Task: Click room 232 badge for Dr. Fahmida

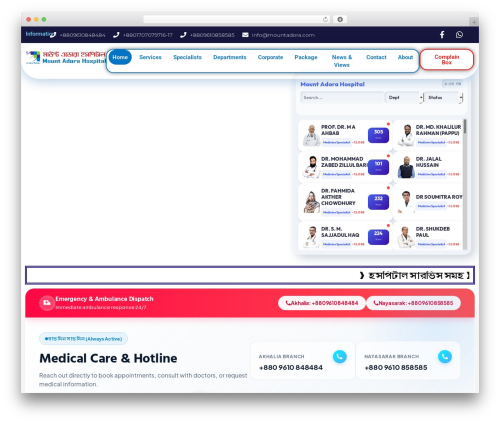Action: pyautogui.click(x=378, y=202)
